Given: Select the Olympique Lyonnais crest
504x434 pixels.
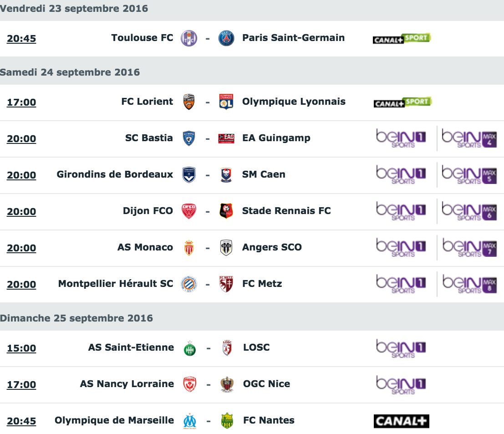Looking at the screenshot, I should click(x=226, y=102).
